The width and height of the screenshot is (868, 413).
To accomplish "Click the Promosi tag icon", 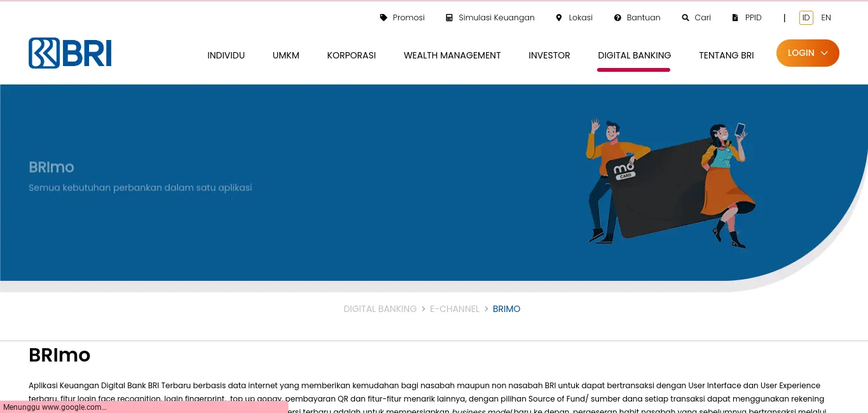I will point(383,18).
